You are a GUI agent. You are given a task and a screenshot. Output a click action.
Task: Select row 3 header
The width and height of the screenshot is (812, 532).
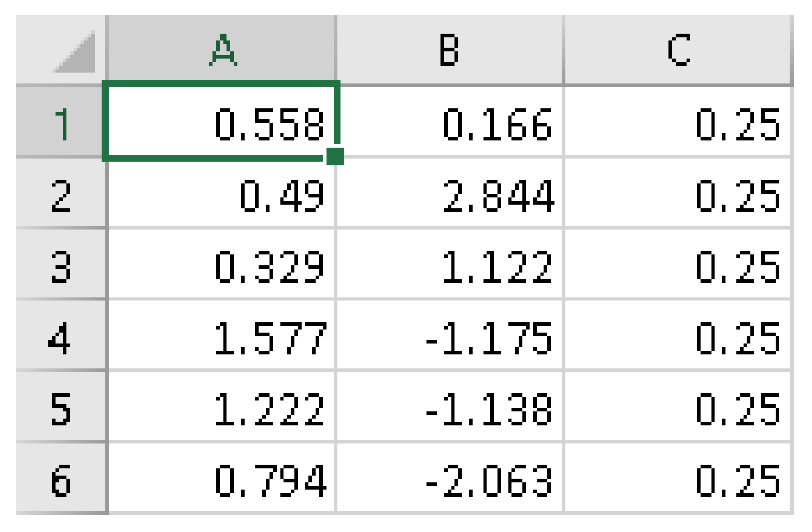tap(61, 265)
